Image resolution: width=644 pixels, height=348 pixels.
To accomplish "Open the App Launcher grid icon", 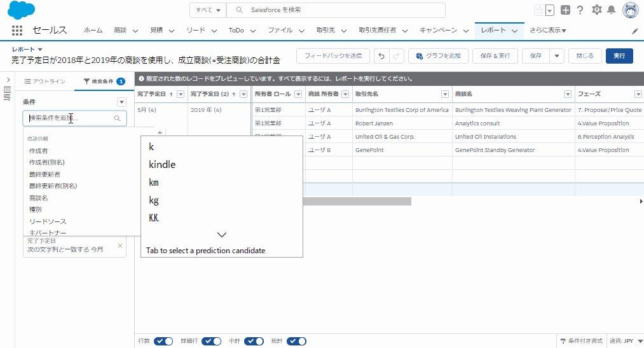I will (x=17, y=30).
